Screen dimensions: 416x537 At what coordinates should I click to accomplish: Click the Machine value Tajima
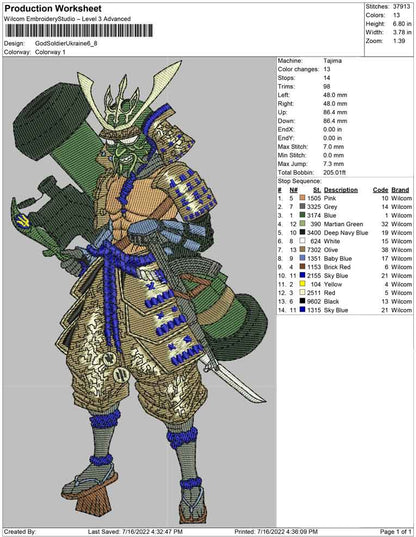(332, 61)
